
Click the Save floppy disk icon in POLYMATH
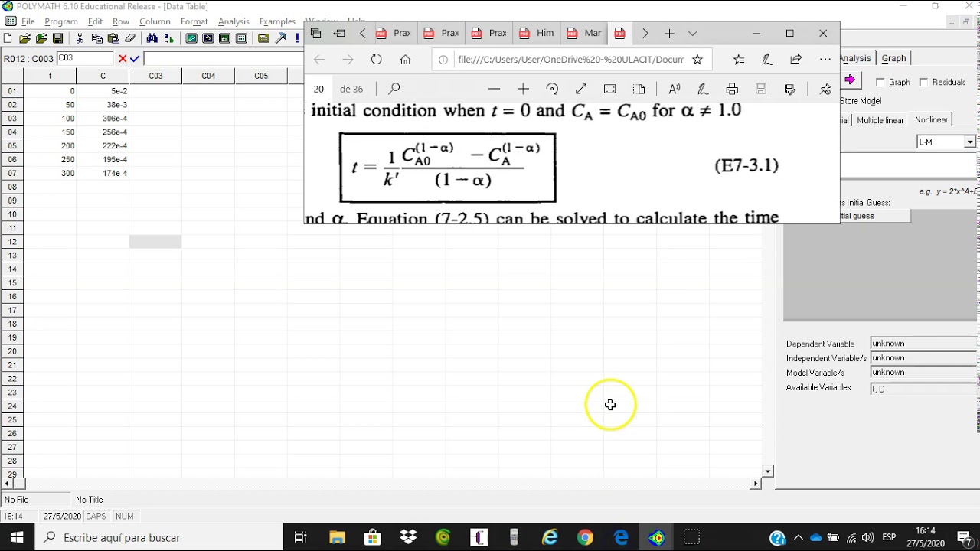[x=57, y=38]
